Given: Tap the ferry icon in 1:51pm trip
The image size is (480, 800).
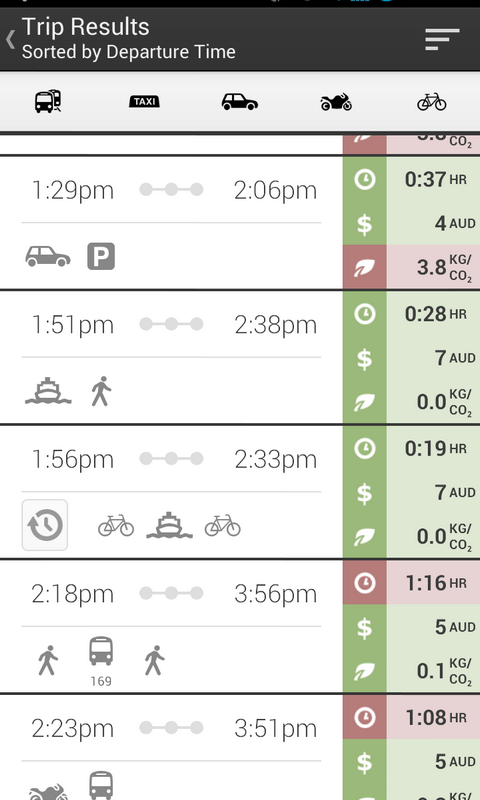Looking at the screenshot, I should pos(48,391).
